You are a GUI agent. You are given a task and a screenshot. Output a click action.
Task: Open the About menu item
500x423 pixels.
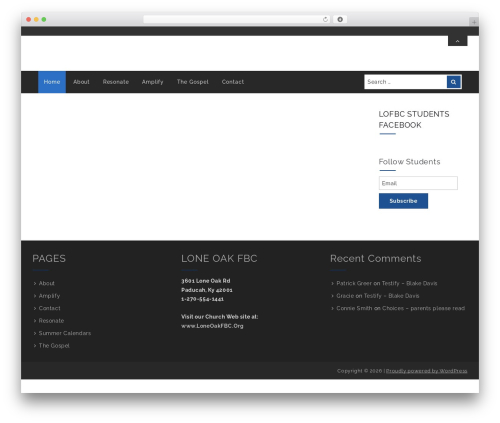pos(81,82)
